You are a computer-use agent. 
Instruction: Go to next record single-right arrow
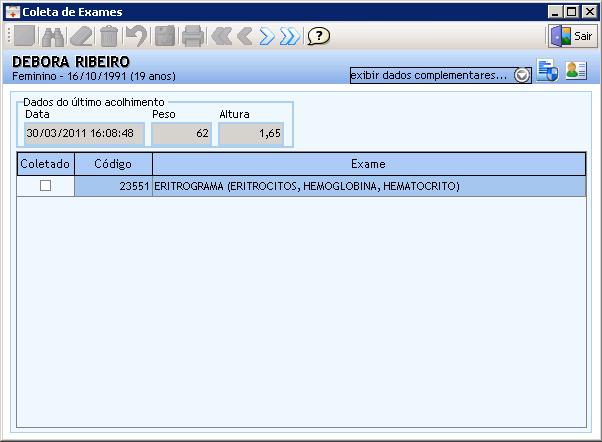point(267,36)
